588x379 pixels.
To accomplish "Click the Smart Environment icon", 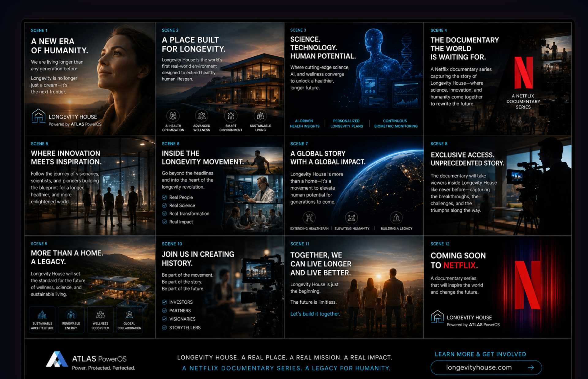I will tap(231, 116).
